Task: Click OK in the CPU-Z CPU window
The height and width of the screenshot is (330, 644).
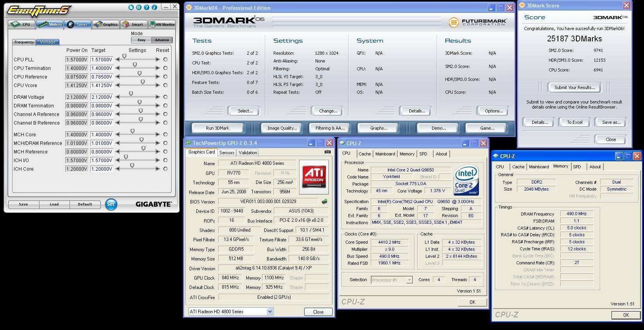Action: [472, 302]
